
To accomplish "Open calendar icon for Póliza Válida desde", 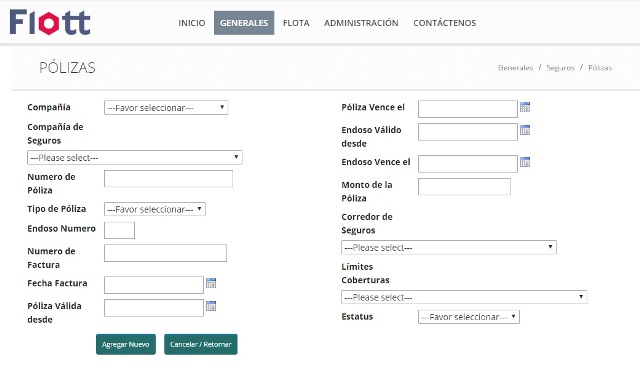I will point(211,306).
